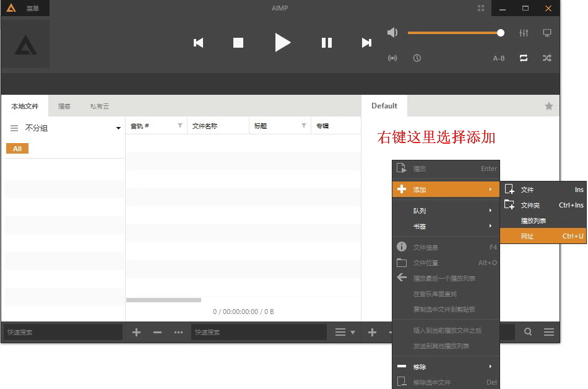The image size is (588, 389).
Task: Switch to the 播客 tab
Action: tap(64, 106)
